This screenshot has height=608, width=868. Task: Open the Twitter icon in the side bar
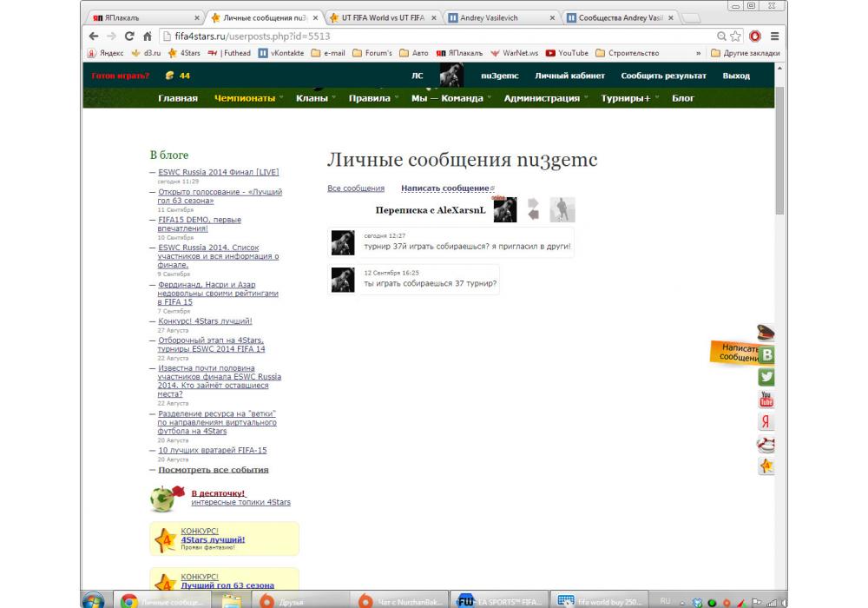pyautogui.click(x=766, y=377)
